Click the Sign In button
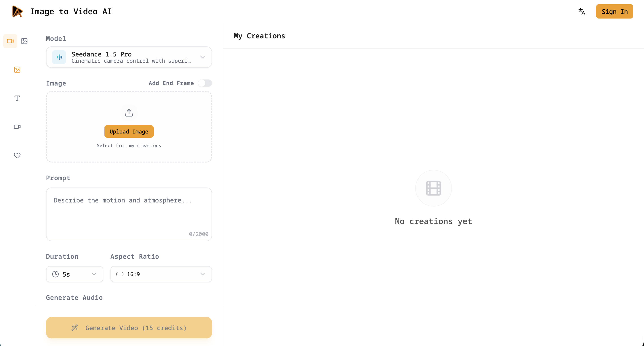 (x=614, y=11)
